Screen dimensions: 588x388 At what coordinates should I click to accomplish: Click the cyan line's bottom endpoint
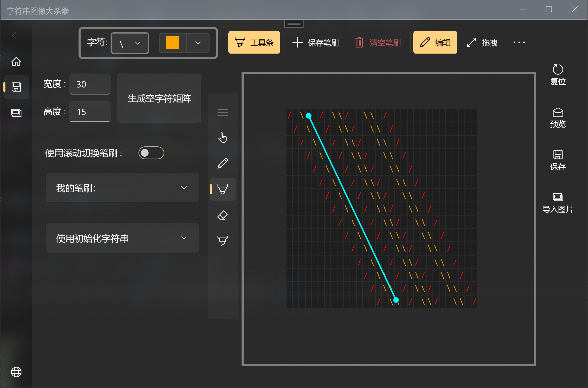(396, 300)
